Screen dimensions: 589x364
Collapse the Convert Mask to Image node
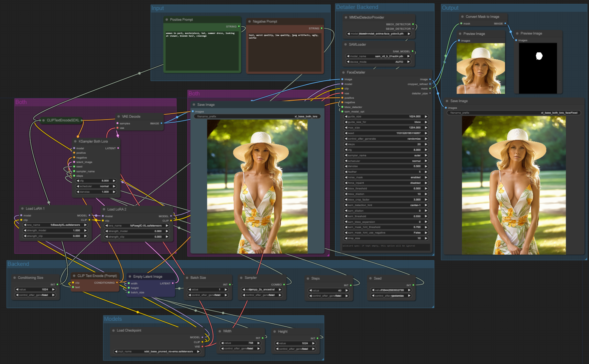(462, 17)
